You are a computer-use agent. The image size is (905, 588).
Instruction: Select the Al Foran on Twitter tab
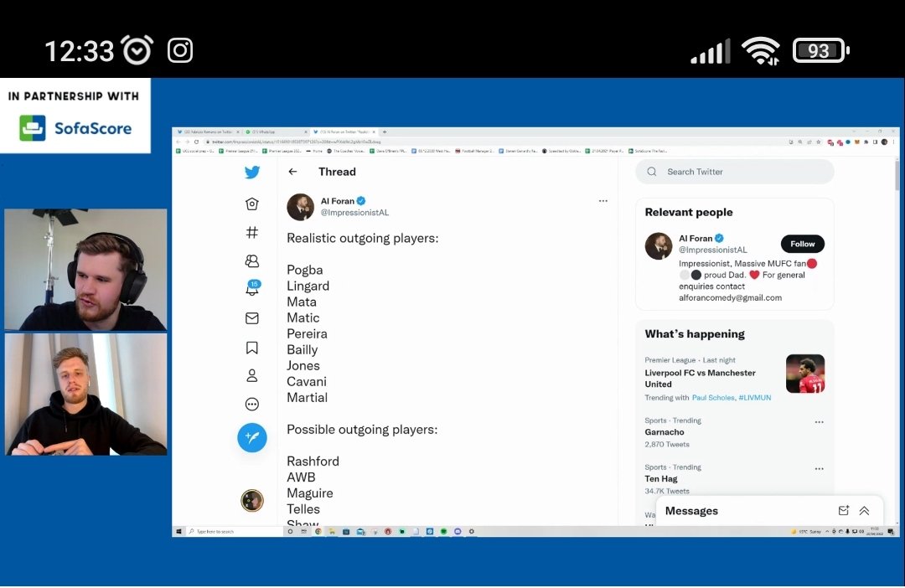coord(344,132)
